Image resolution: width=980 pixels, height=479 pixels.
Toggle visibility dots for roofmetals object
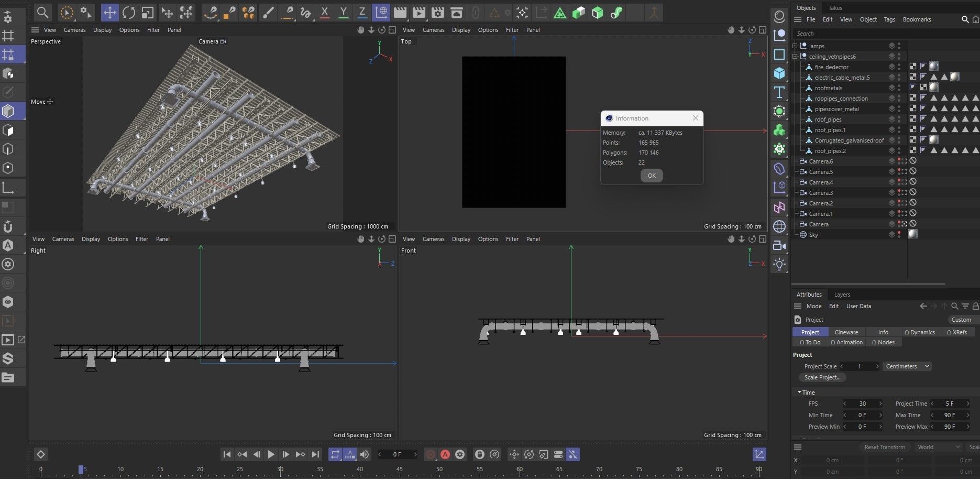[899, 88]
